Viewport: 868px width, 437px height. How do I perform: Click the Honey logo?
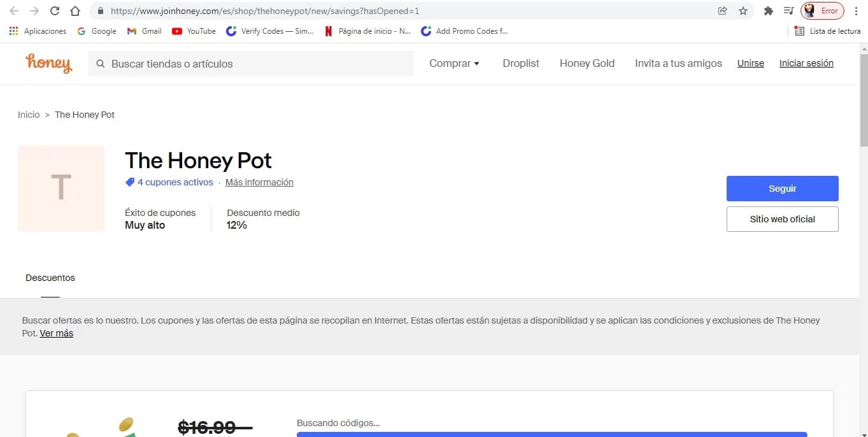pyautogui.click(x=49, y=63)
